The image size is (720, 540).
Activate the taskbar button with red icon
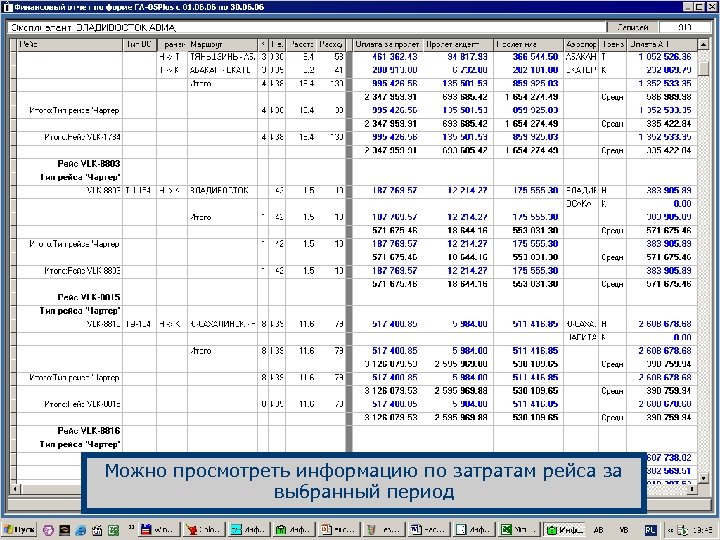tap(203, 530)
